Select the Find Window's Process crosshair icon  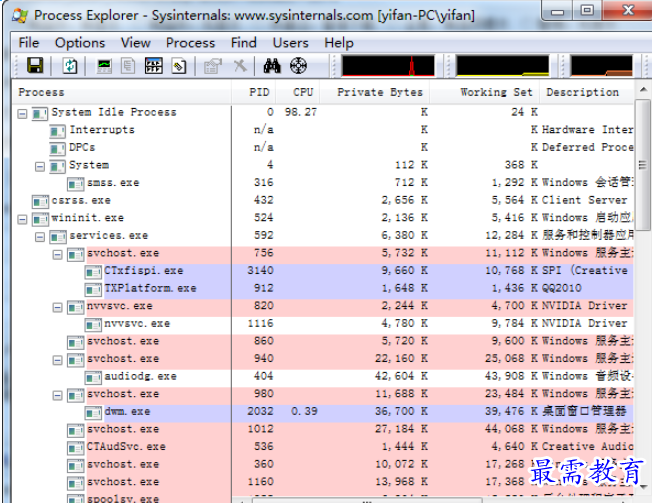(298, 66)
